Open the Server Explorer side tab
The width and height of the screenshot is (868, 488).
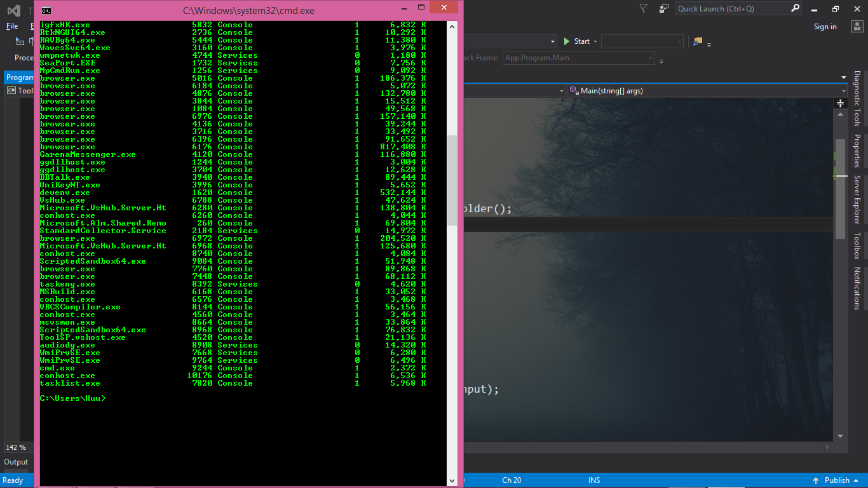point(857,200)
